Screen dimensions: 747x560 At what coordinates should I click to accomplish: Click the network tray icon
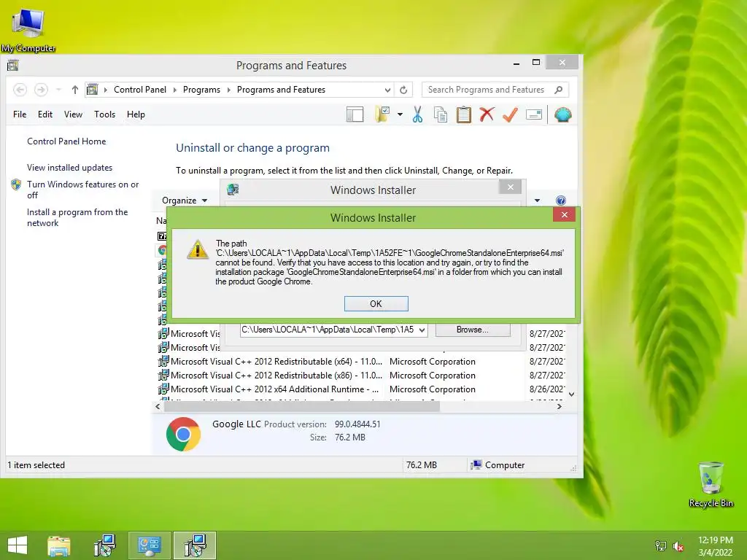tap(660, 546)
